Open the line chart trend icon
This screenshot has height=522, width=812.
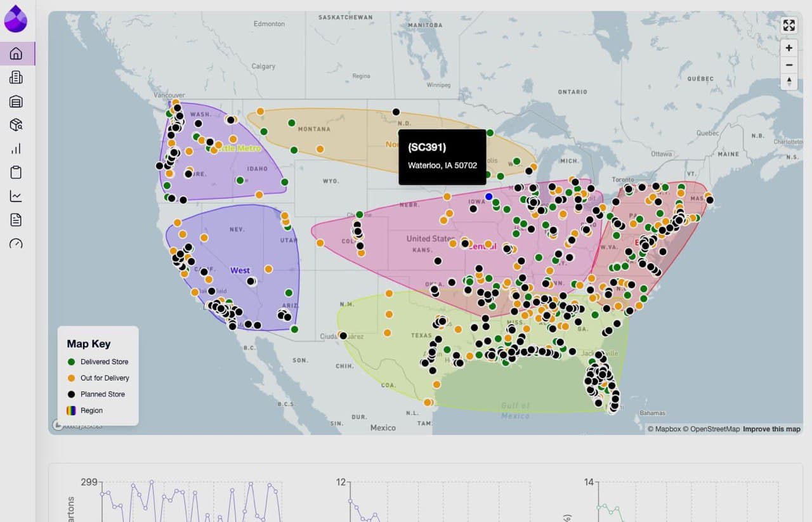(x=16, y=196)
